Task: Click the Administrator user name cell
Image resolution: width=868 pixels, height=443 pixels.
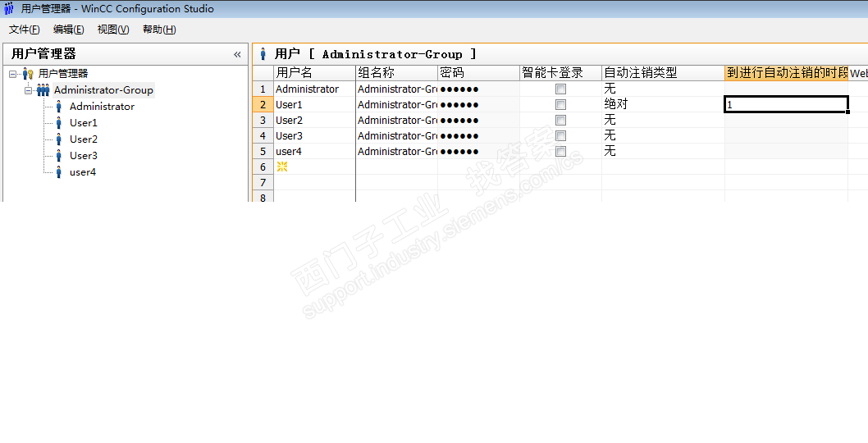Action: (314, 89)
